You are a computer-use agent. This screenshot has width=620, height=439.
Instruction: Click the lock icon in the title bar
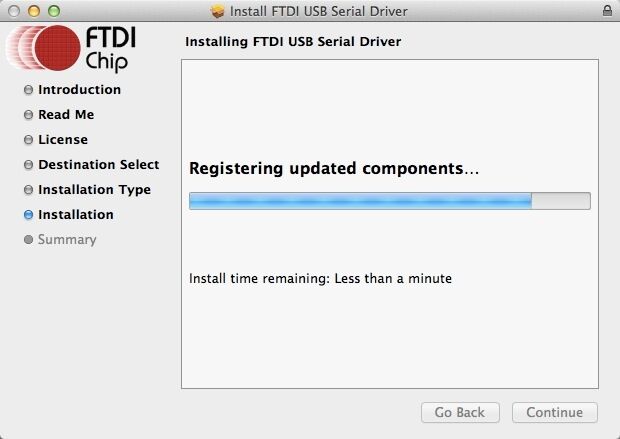(607, 11)
